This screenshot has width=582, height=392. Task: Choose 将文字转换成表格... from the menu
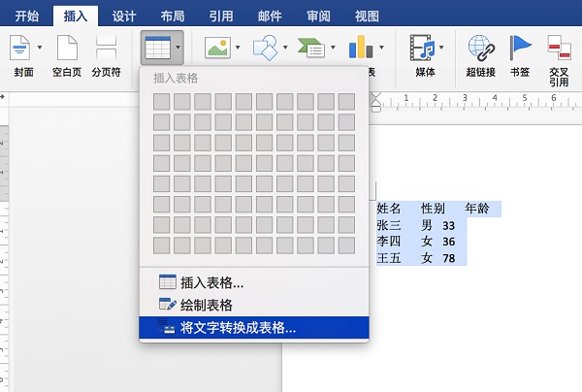(x=238, y=328)
